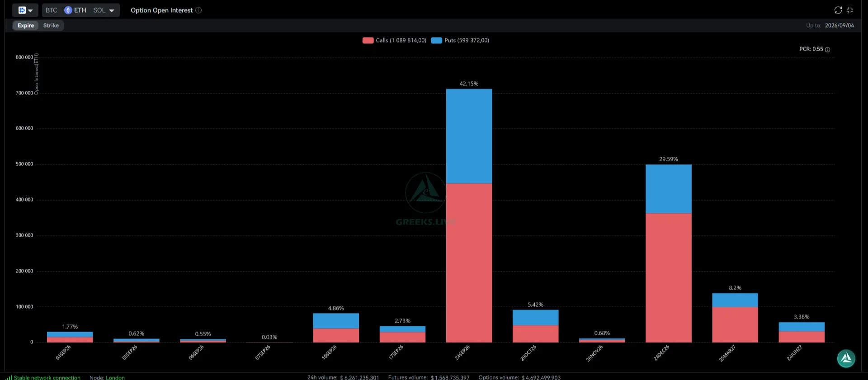Click the Options volume value

(x=541, y=378)
